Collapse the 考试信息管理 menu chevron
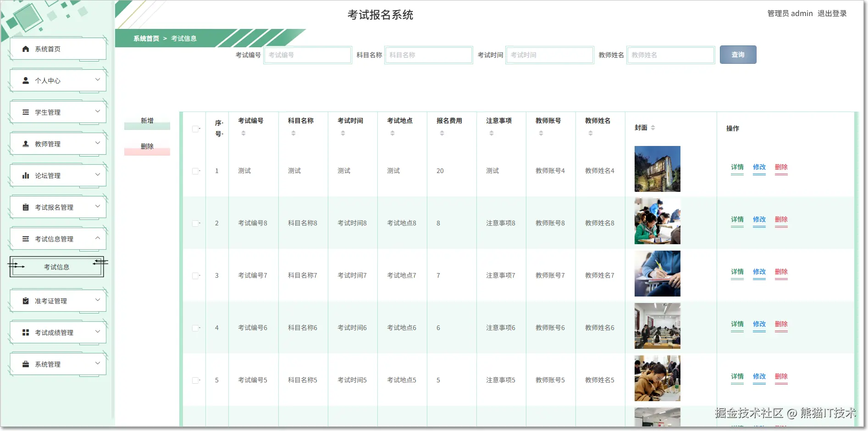 click(98, 238)
